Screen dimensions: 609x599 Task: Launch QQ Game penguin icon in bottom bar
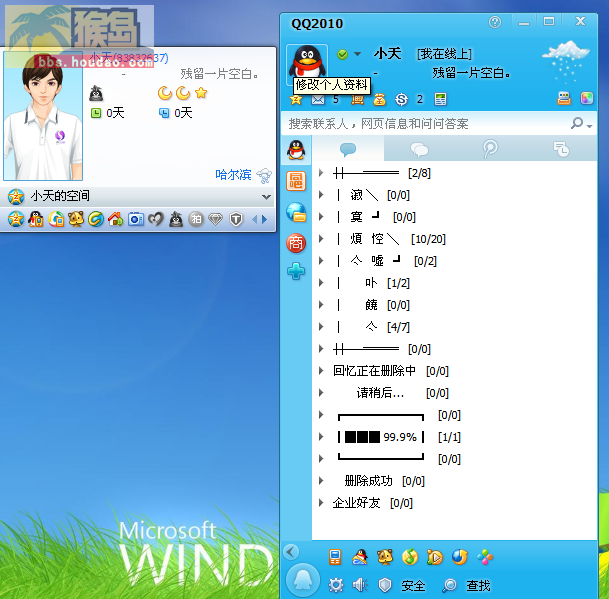click(360, 557)
